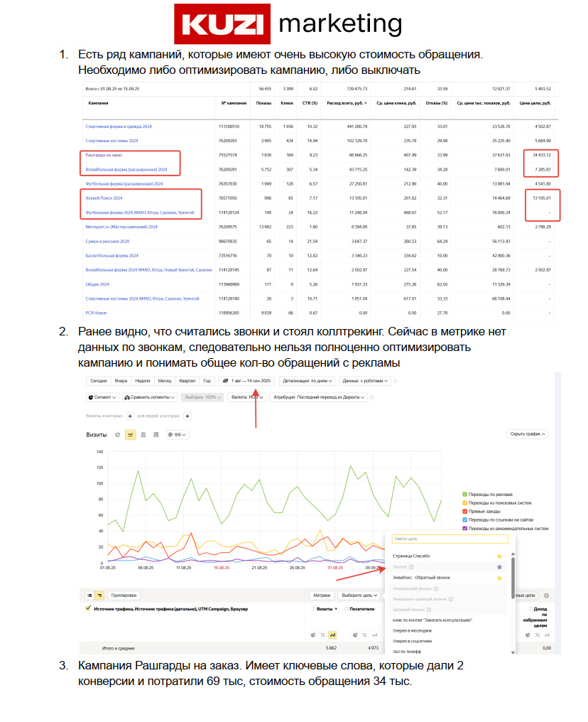The width and height of the screenshot is (588, 722).
Task: Show bar chart for Визиты column
Action: (x=332, y=635)
